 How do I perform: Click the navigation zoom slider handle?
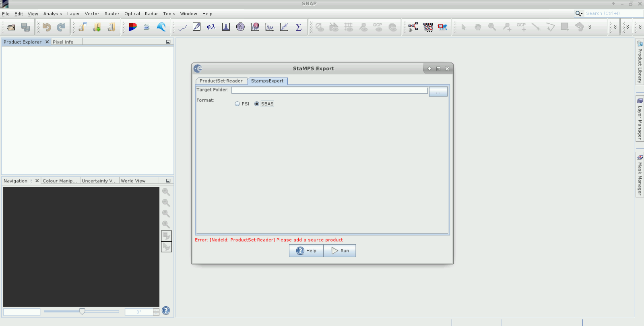(82, 311)
